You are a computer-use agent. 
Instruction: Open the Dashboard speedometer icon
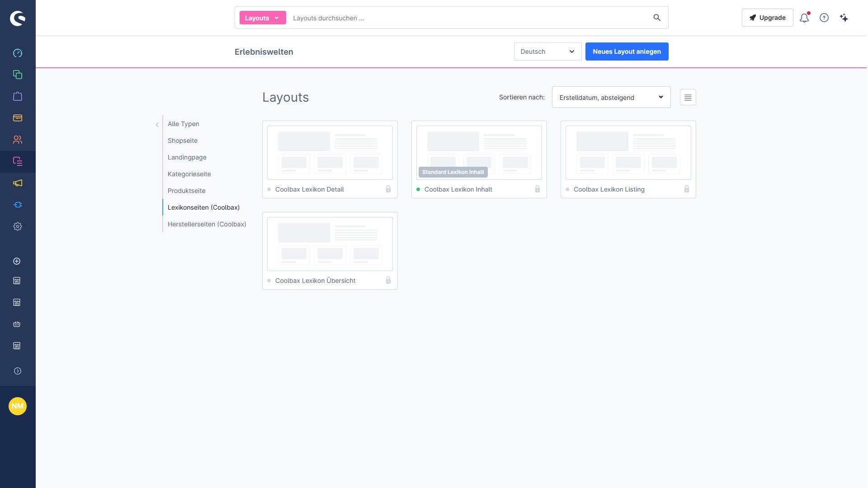(x=18, y=53)
